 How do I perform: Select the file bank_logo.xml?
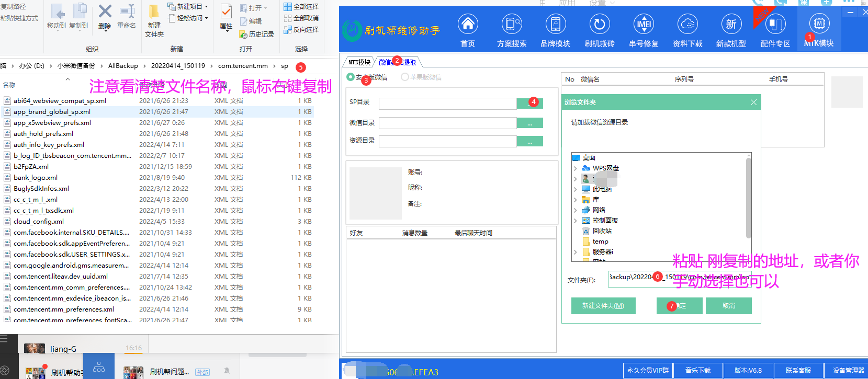(157, 178)
